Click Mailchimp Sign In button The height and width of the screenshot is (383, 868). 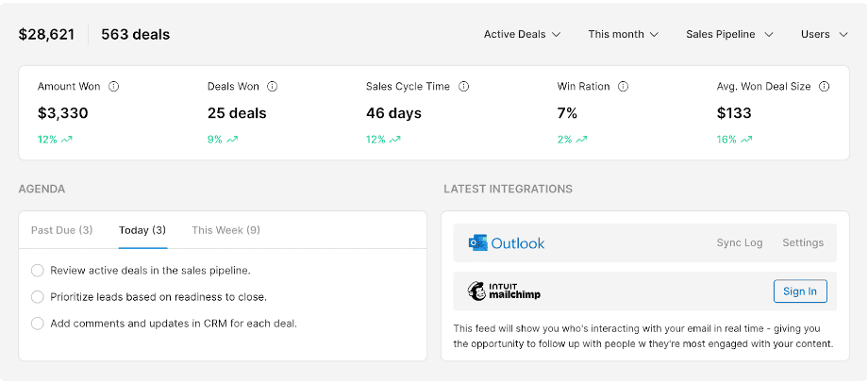point(800,291)
